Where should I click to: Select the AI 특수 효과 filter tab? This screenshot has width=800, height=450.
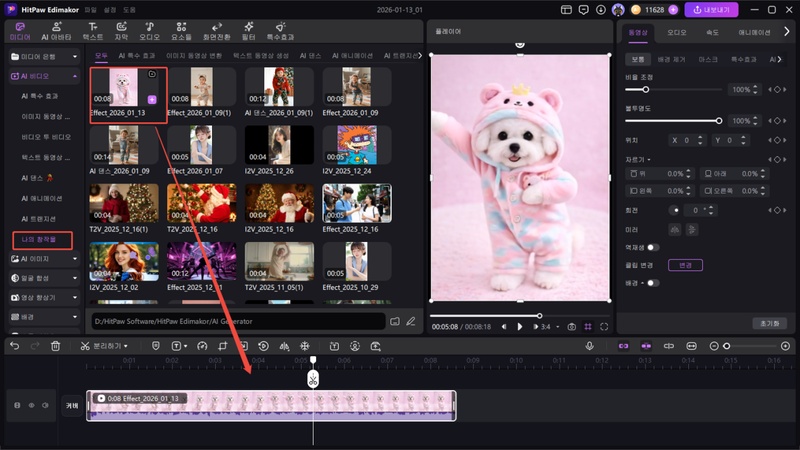click(x=136, y=56)
